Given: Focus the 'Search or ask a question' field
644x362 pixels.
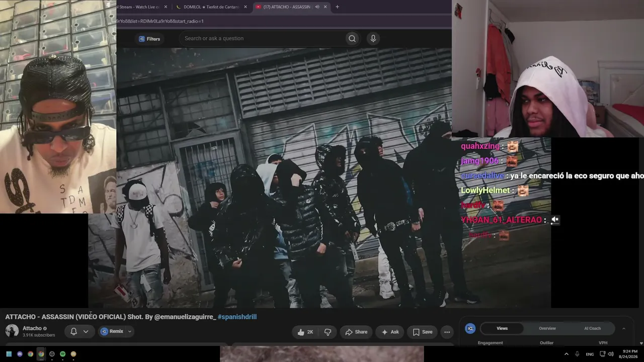Looking at the screenshot, I should tap(262, 39).
